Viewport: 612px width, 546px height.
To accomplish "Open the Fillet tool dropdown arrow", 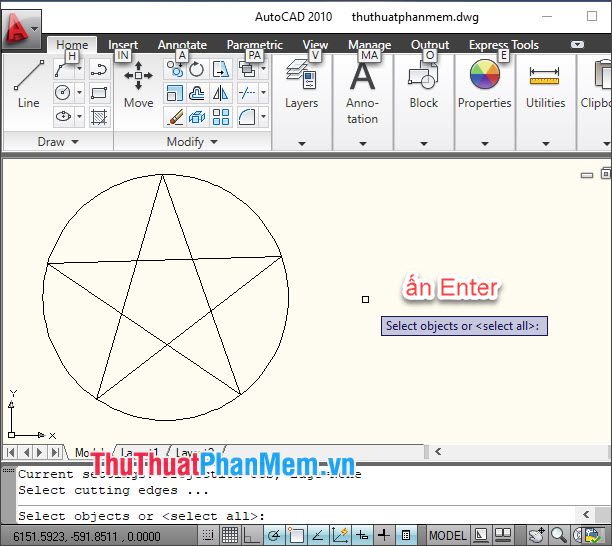I will click(263, 116).
